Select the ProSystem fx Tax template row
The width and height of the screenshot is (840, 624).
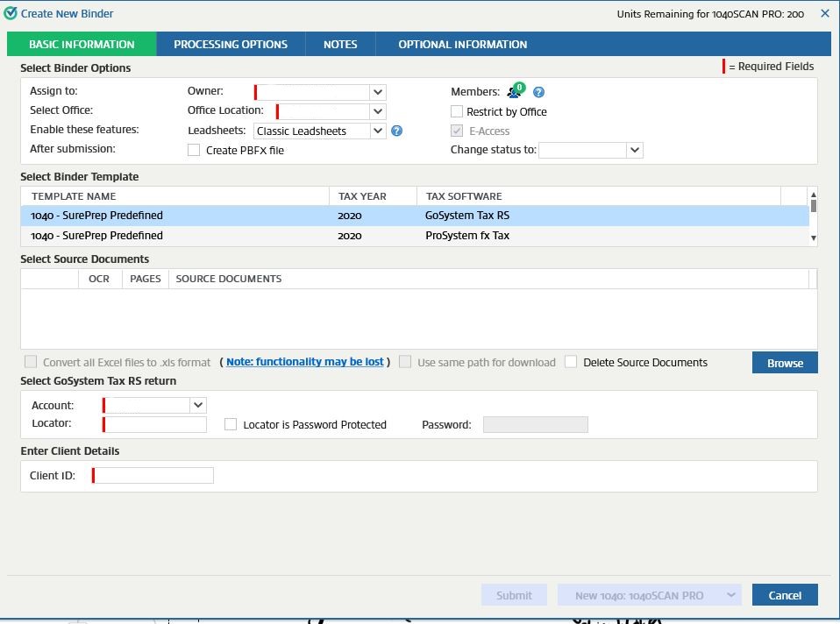point(415,236)
